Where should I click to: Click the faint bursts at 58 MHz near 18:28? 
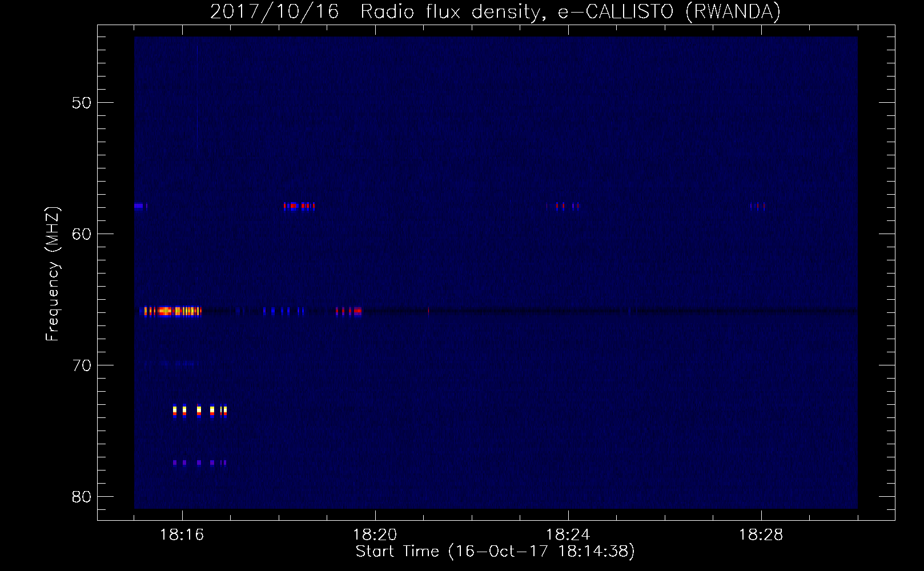(x=758, y=206)
